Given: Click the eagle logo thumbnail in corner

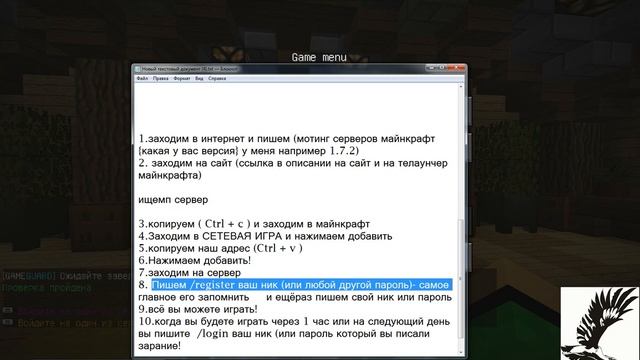Looking at the screenshot, I should click(x=600, y=323).
